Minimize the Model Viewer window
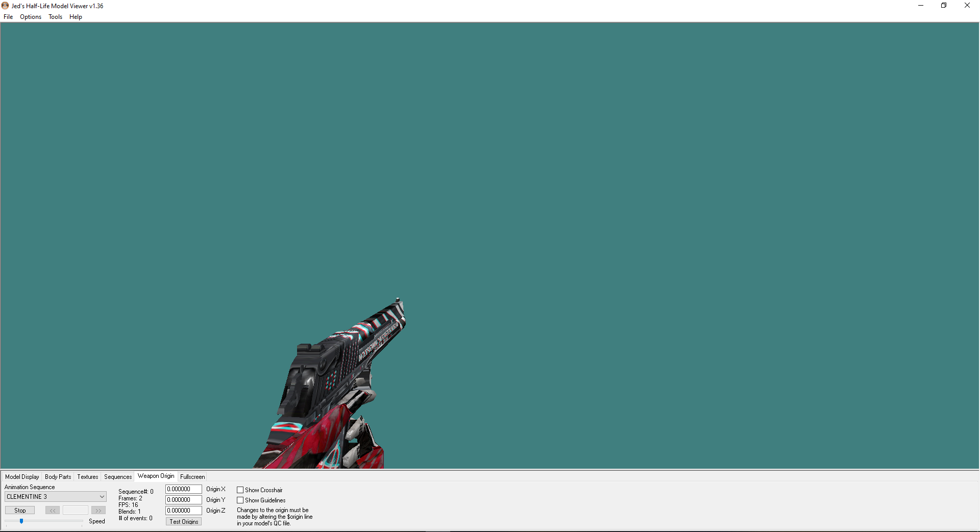This screenshot has height=532, width=980. coord(921,6)
